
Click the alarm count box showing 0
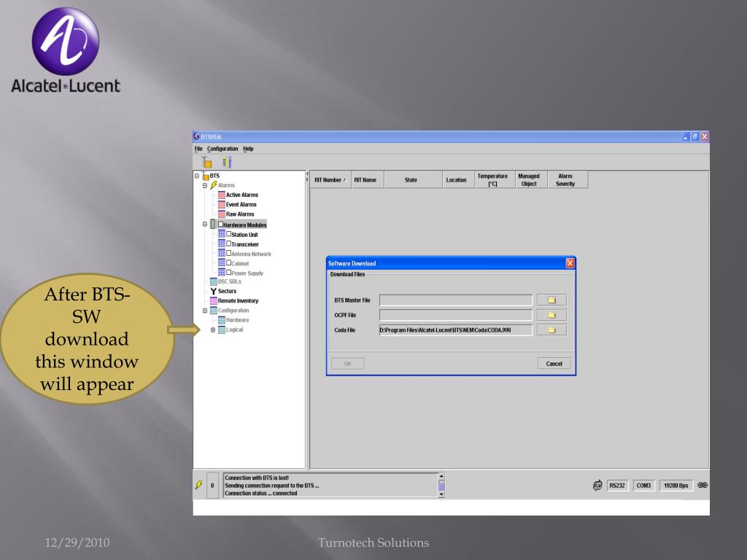pyautogui.click(x=212, y=485)
